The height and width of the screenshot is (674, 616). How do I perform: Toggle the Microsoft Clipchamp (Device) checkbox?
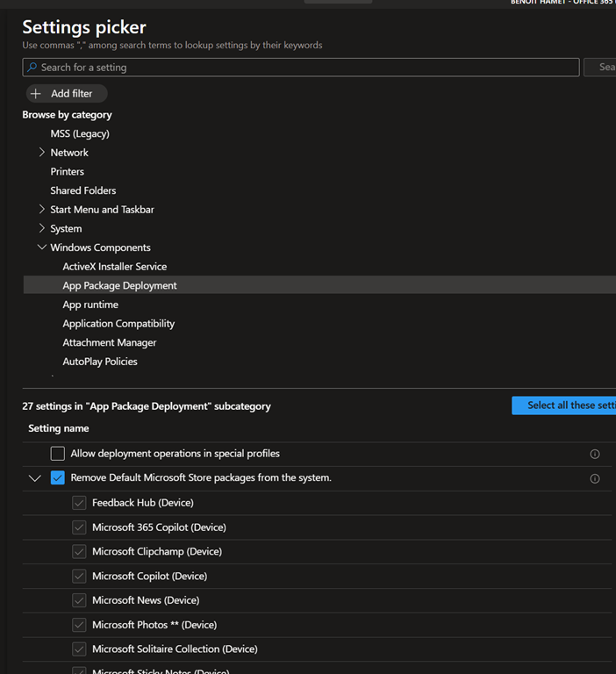click(x=79, y=552)
